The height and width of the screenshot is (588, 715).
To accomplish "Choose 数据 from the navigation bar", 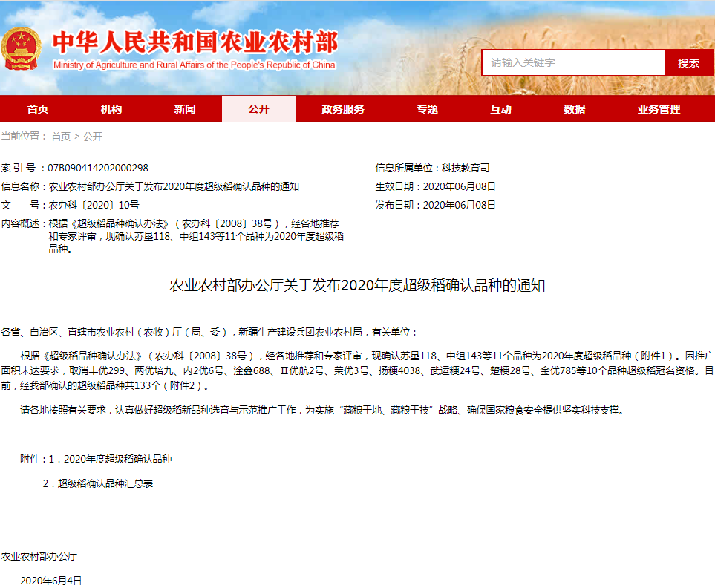I will tap(574, 109).
